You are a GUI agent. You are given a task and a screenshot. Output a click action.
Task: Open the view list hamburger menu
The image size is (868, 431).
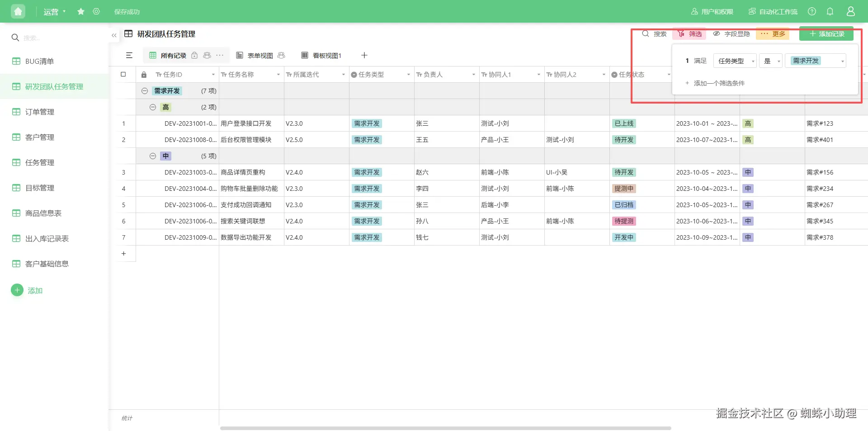(129, 55)
